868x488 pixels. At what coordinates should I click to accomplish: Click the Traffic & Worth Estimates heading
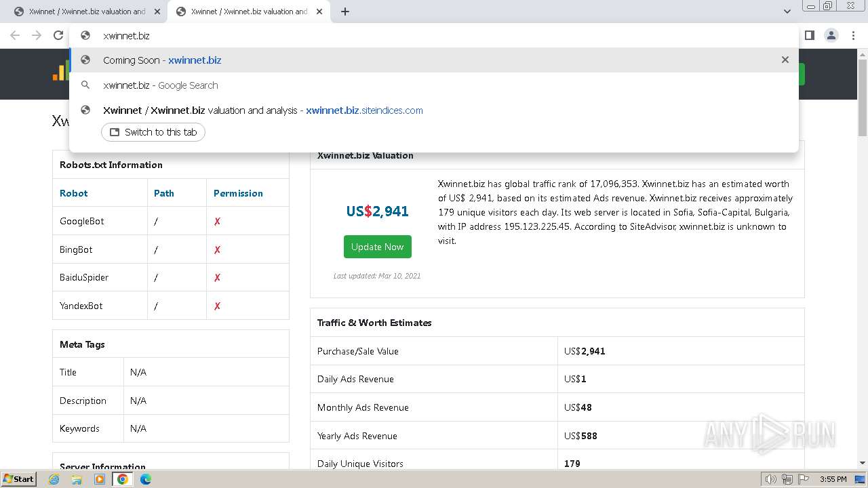pos(374,323)
